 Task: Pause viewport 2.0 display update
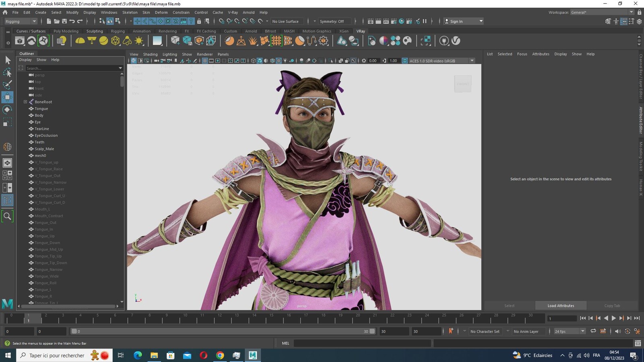coord(424,21)
